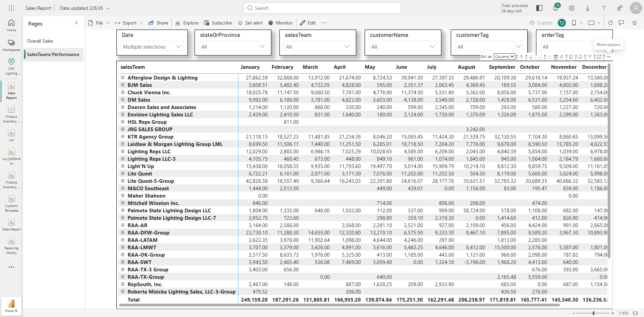Open the File menu
Viewport: 644px width, 317px height.
(99, 23)
